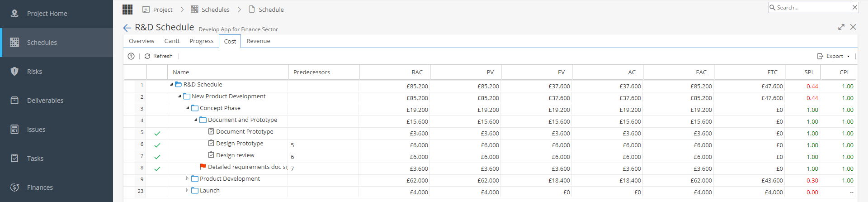Click Project breadcrumb
The width and height of the screenshot is (868, 202).
click(157, 10)
